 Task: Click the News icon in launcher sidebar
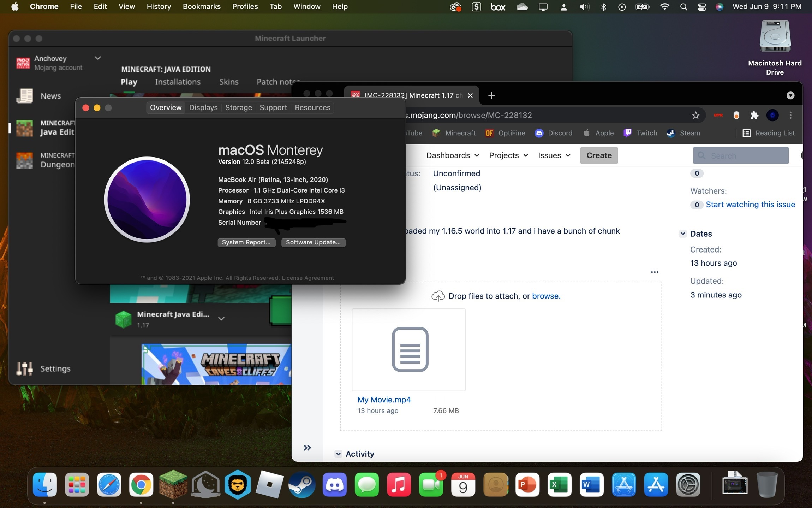(x=25, y=96)
